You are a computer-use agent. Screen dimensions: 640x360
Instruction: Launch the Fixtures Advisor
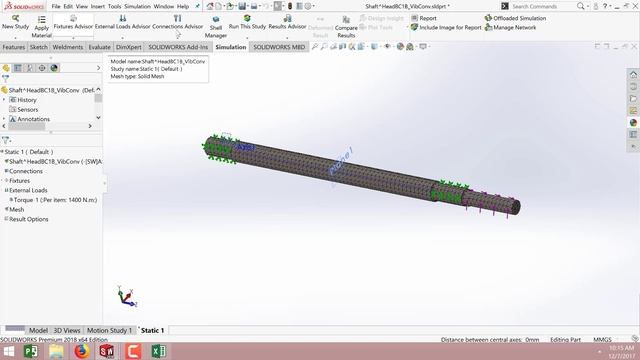(73, 22)
